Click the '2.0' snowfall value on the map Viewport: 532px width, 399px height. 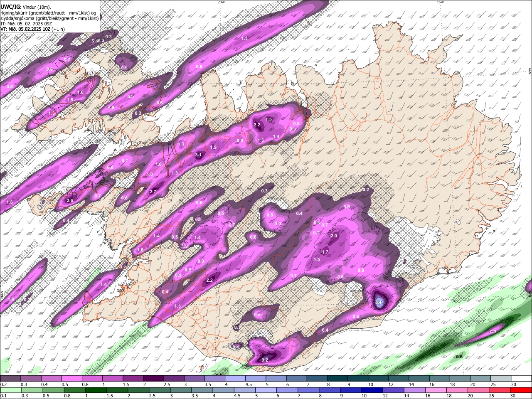point(333,236)
